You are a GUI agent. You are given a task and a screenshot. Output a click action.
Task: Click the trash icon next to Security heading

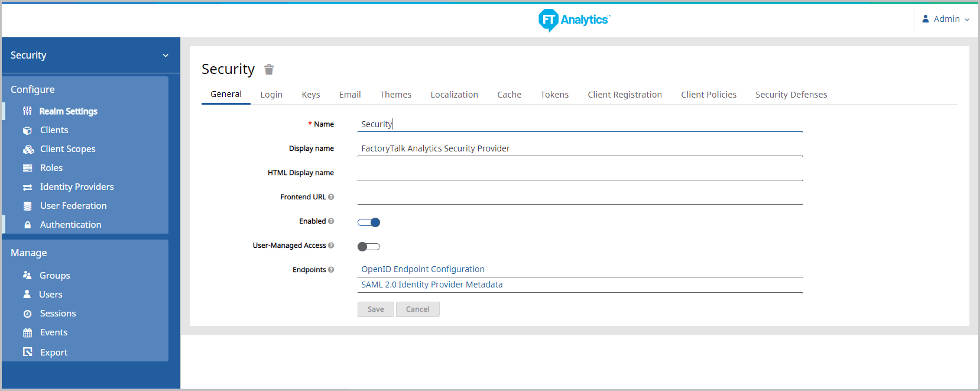tap(269, 70)
